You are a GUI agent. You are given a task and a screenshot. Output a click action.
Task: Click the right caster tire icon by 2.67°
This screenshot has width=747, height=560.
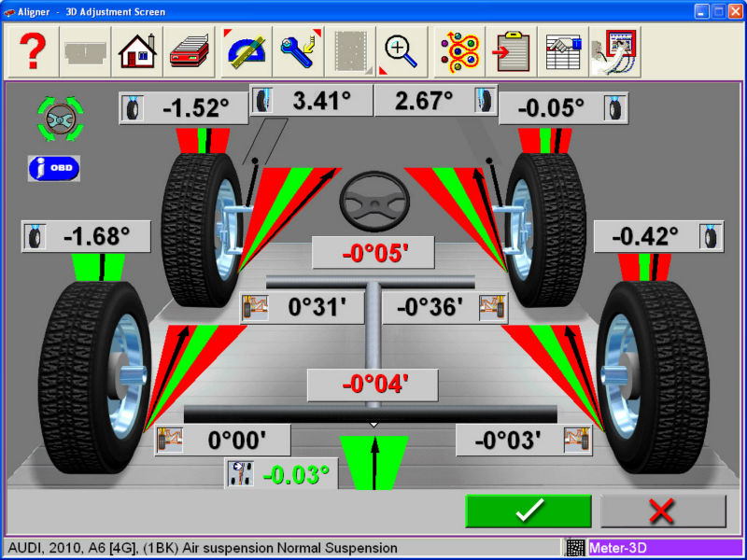point(485,101)
